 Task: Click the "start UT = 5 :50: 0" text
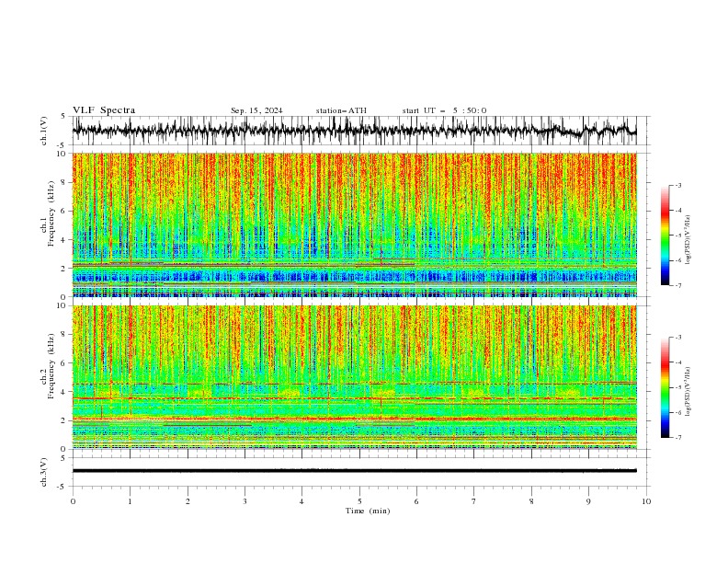click(x=444, y=110)
